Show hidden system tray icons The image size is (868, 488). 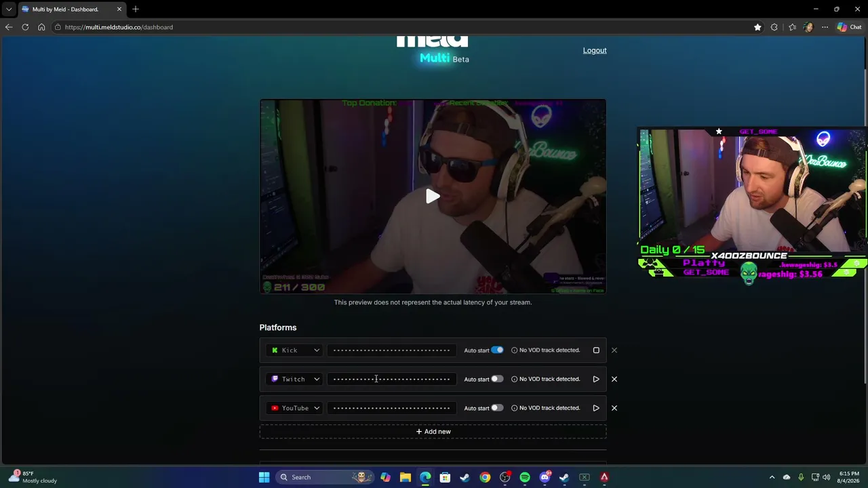tap(772, 477)
